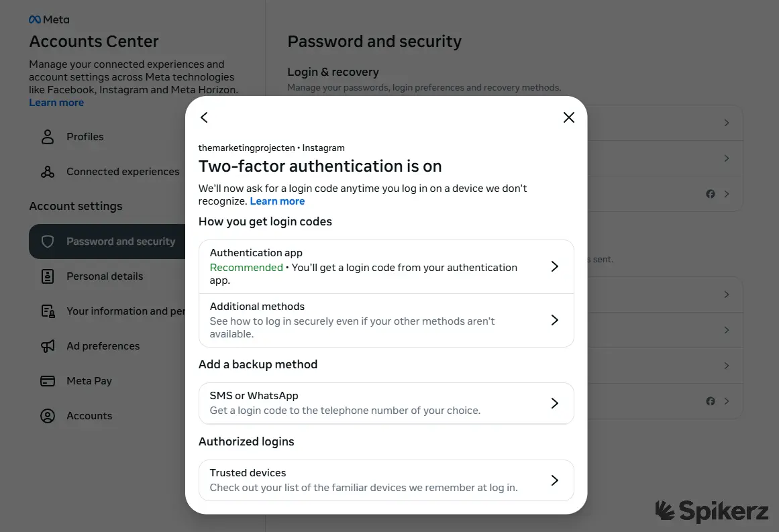
Task: Click the Spikerz logo watermark
Action: [x=713, y=511]
